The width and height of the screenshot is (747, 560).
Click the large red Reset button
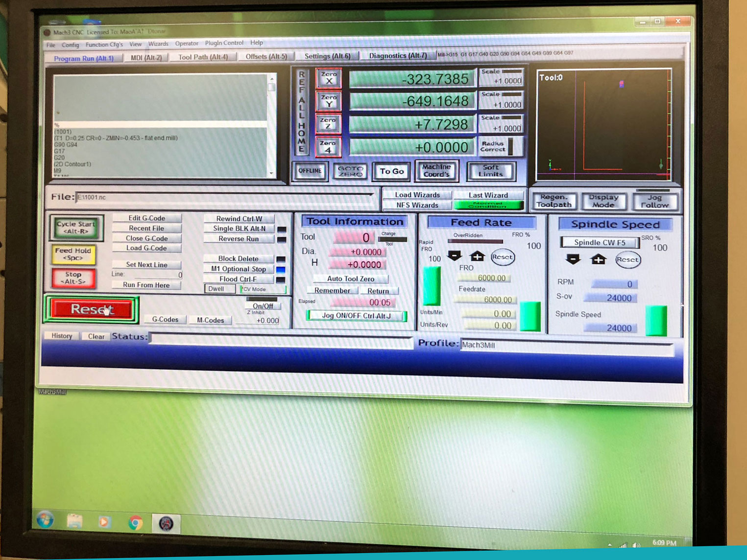coord(92,309)
